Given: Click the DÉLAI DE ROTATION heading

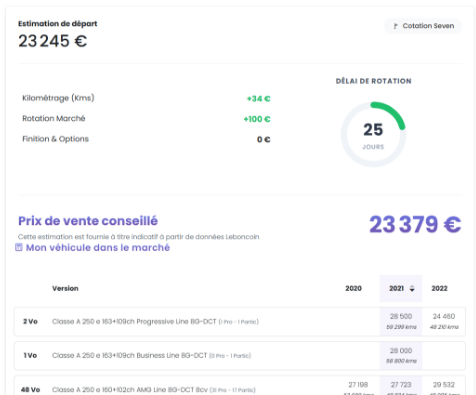Looking at the screenshot, I should point(373,81).
